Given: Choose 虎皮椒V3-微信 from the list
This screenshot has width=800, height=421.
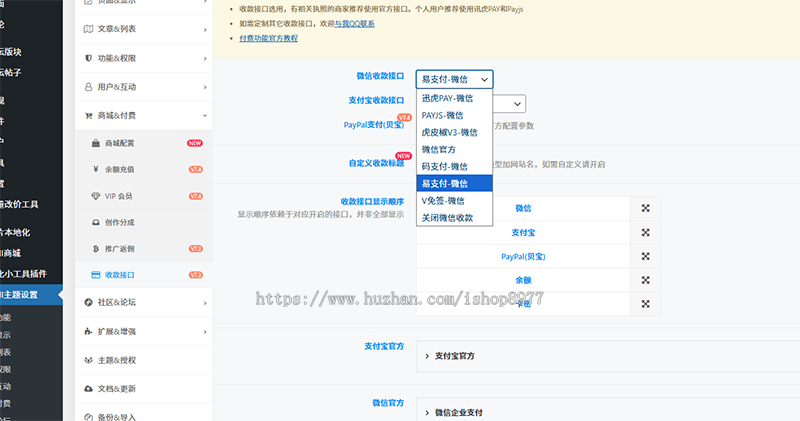Looking at the screenshot, I should 455,132.
